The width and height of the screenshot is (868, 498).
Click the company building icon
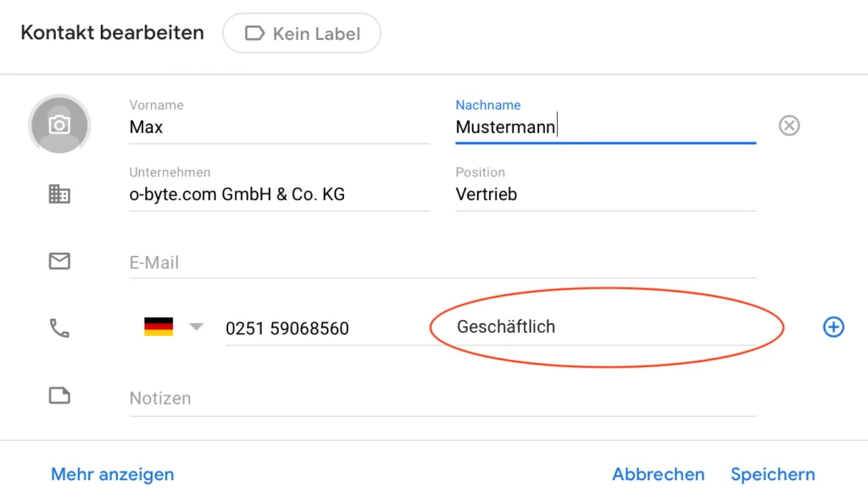point(59,194)
